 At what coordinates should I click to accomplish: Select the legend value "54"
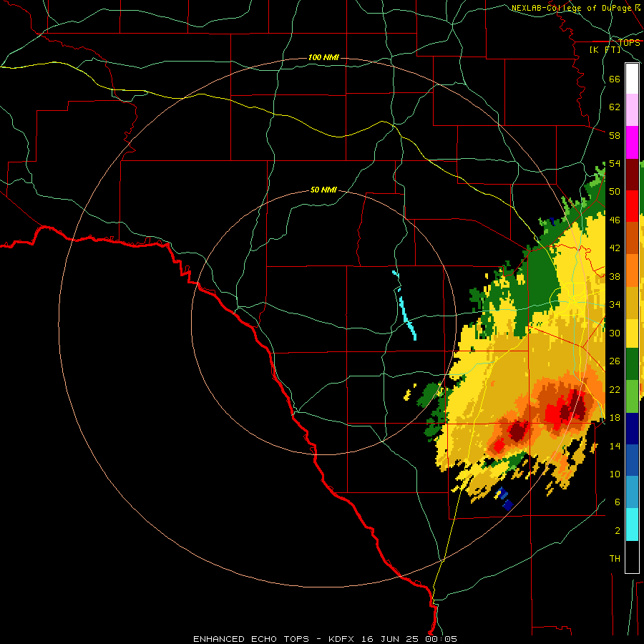click(615, 163)
